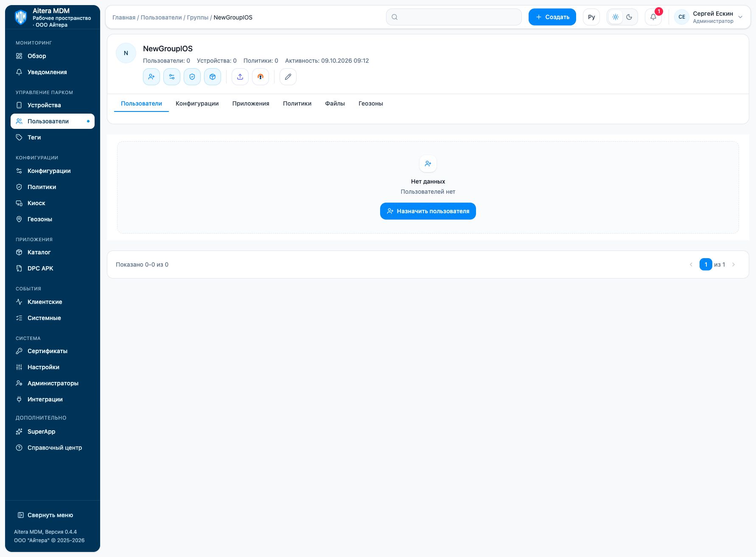The image size is (756, 557).
Task: Switch to light theme with the sun toggle
Action: point(616,17)
